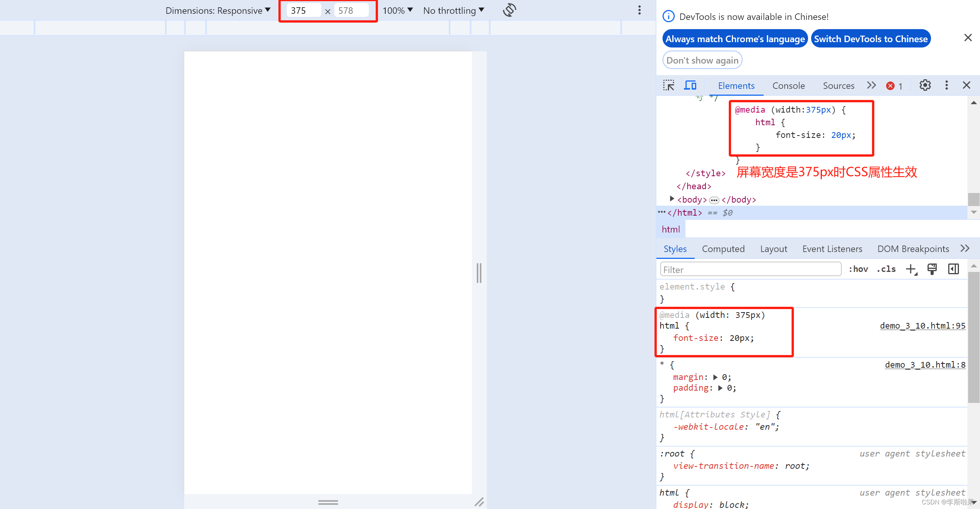
Task: Select the Styles pane tab
Action: click(x=675, y=249)
